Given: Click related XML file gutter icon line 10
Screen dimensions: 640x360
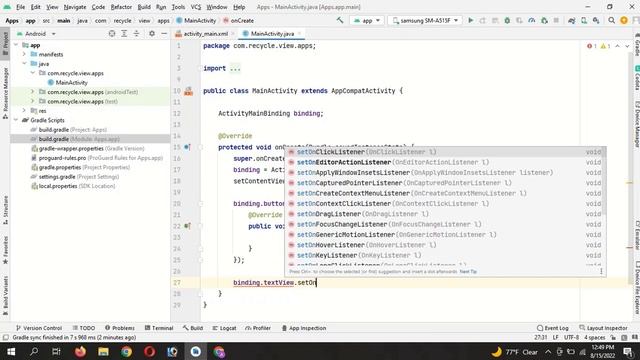Looking at the screenshot, I should click(188, 91).
